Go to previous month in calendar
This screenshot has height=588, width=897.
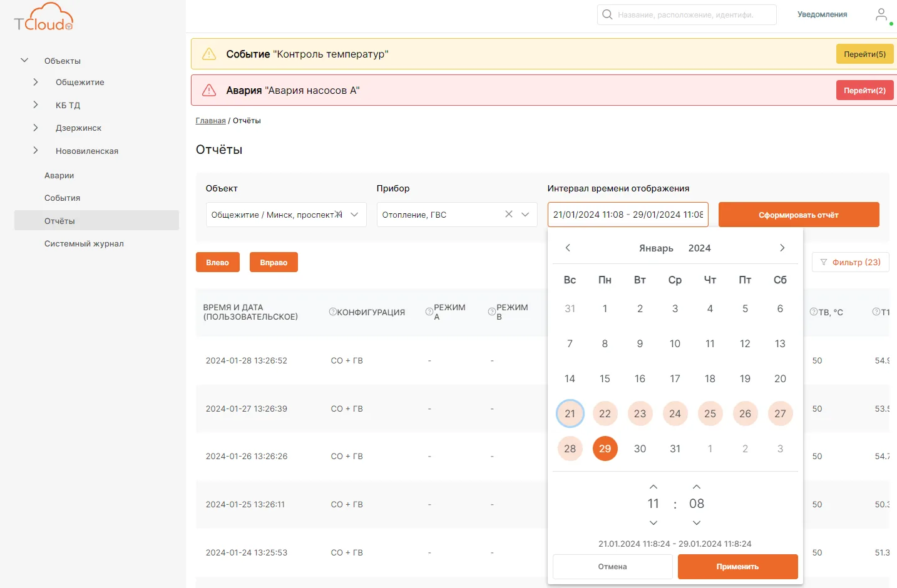point(568,248)
